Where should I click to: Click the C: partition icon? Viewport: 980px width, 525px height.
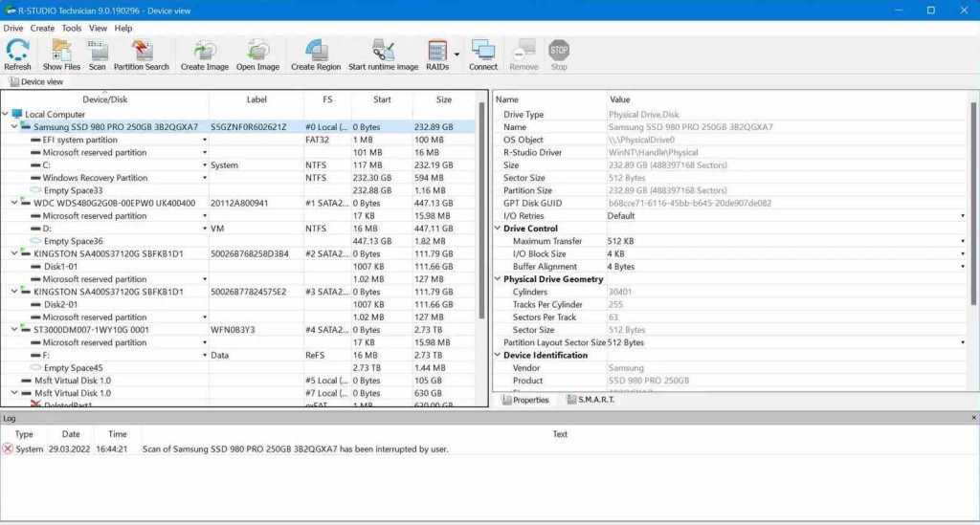[x=35, y=164]
